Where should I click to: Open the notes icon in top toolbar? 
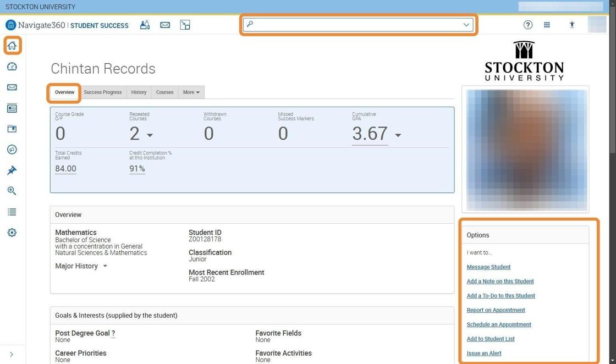tap(185, 25)
